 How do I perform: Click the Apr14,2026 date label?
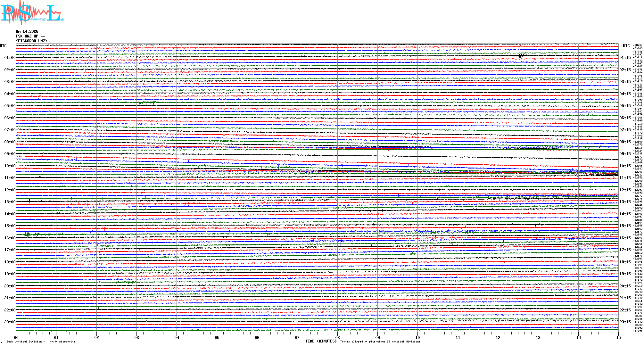(27, 31)
